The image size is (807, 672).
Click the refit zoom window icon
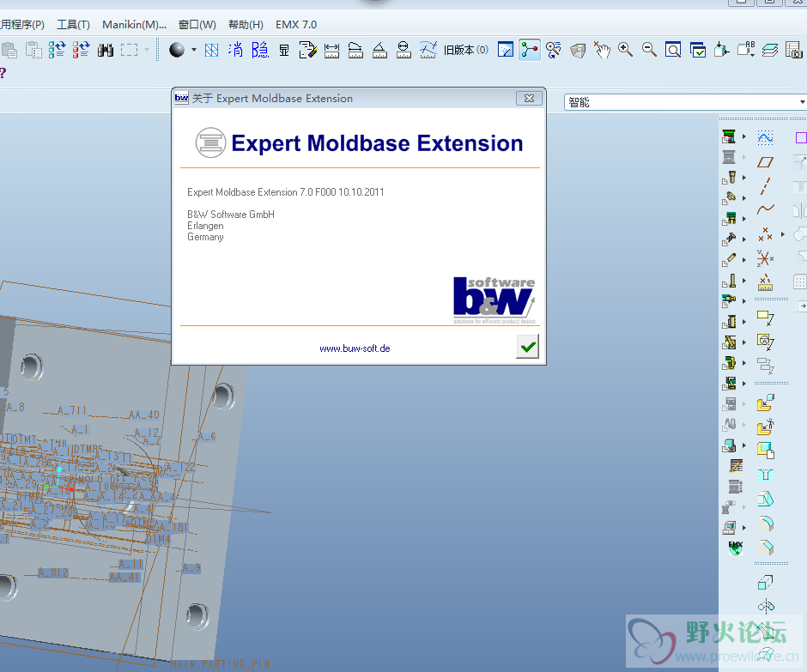673,50
